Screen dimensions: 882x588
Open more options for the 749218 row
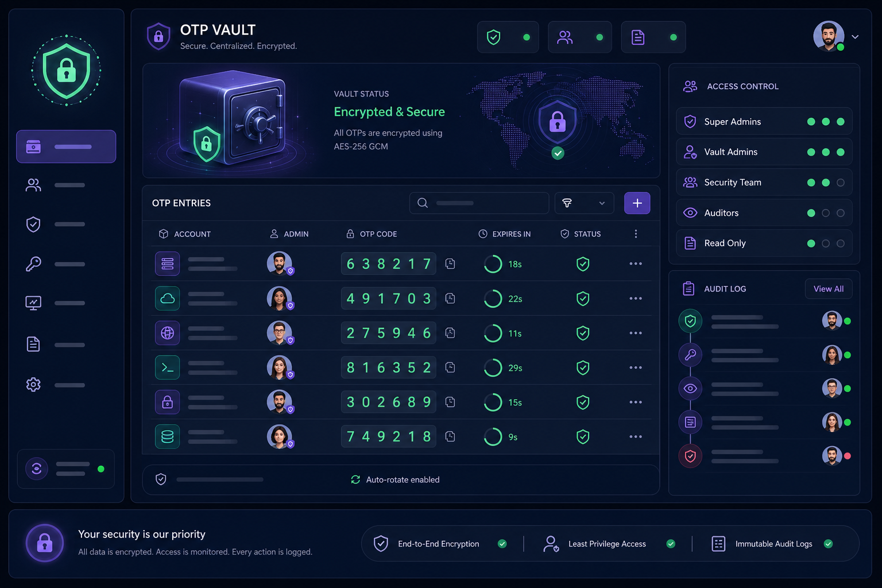[x=636, y=436]
